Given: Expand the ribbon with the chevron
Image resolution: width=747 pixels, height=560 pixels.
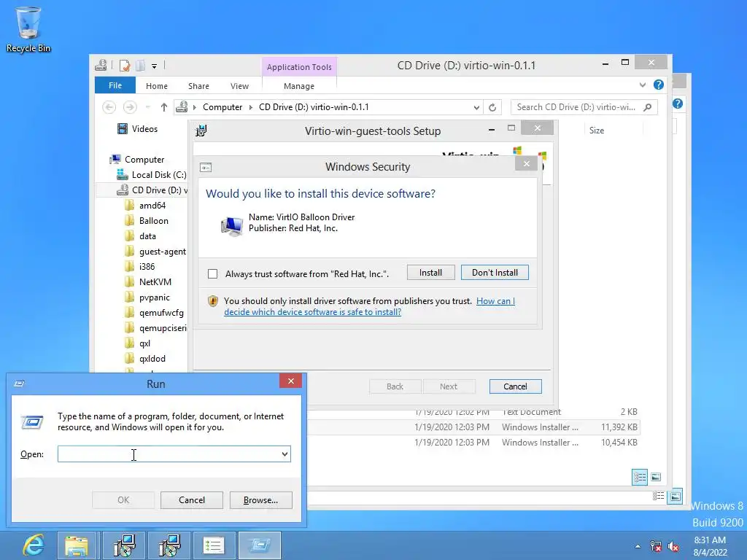Looking at the screenshot, I should point(643,85).
